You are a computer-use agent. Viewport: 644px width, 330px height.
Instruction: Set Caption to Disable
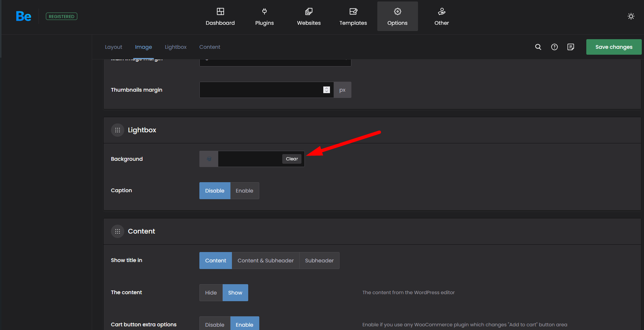(215, 191)
